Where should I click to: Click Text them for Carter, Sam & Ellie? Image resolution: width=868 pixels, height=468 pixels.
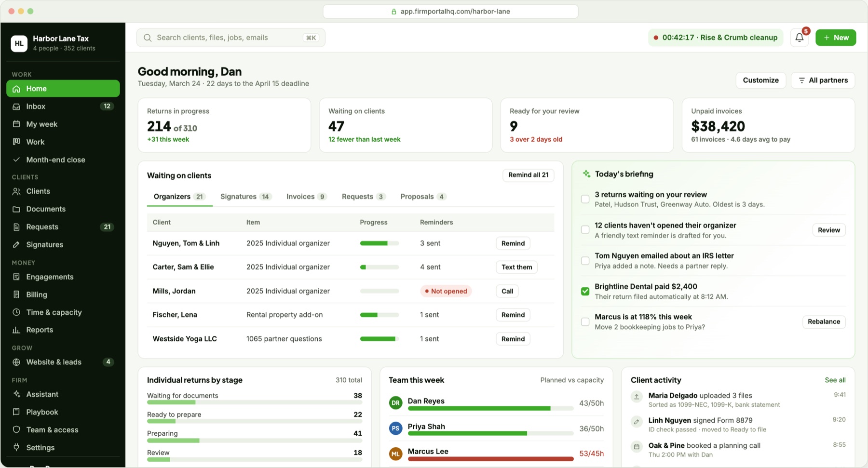[x=516, y=267]
